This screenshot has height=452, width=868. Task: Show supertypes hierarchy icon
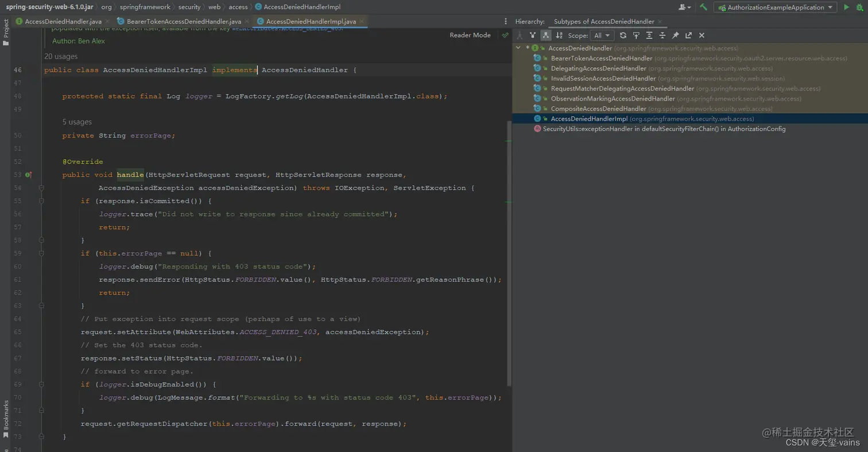(533, 35)
